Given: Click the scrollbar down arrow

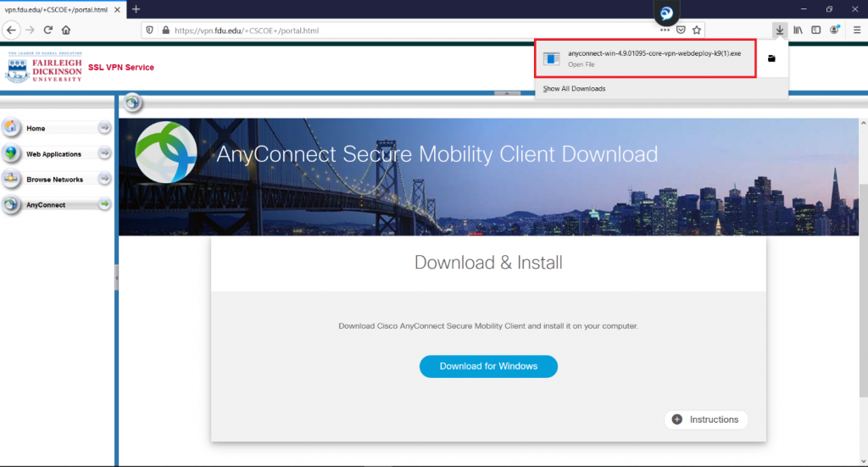Looking at the screenshot, I should tap(863, 461).
